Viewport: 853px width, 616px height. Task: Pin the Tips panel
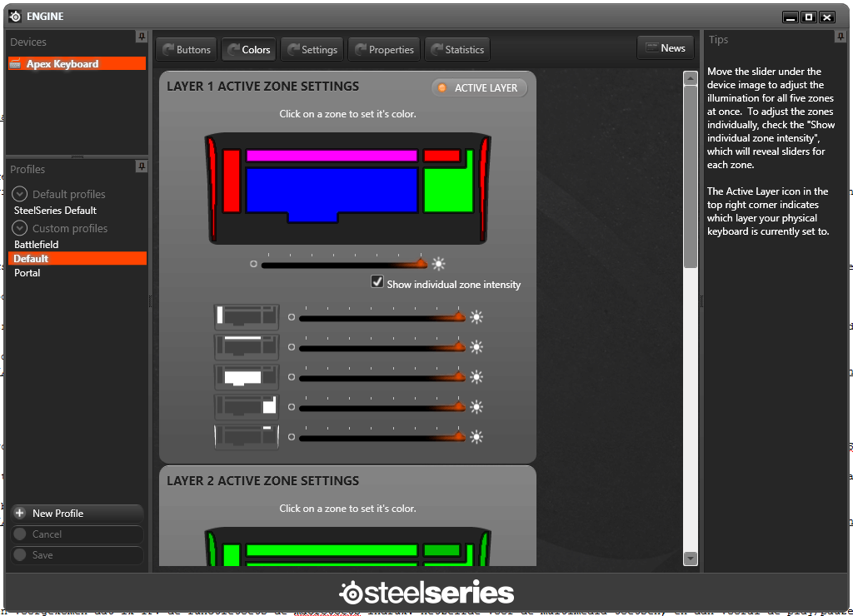click(841, 37)
